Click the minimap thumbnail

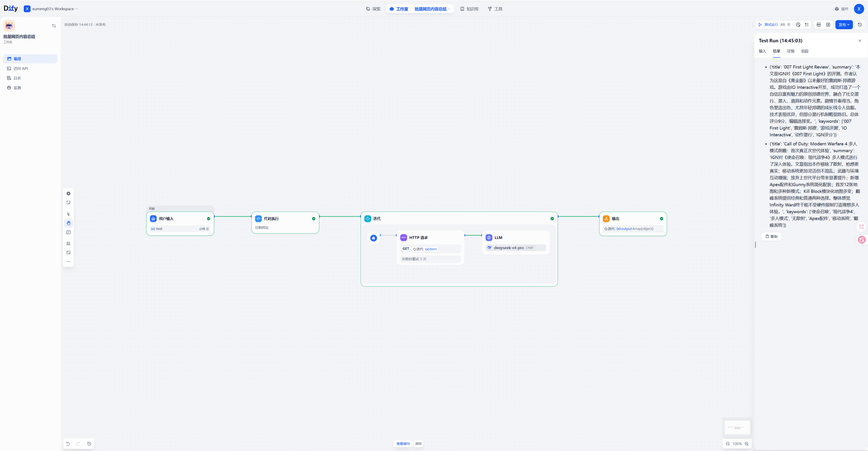coord(737,427)
